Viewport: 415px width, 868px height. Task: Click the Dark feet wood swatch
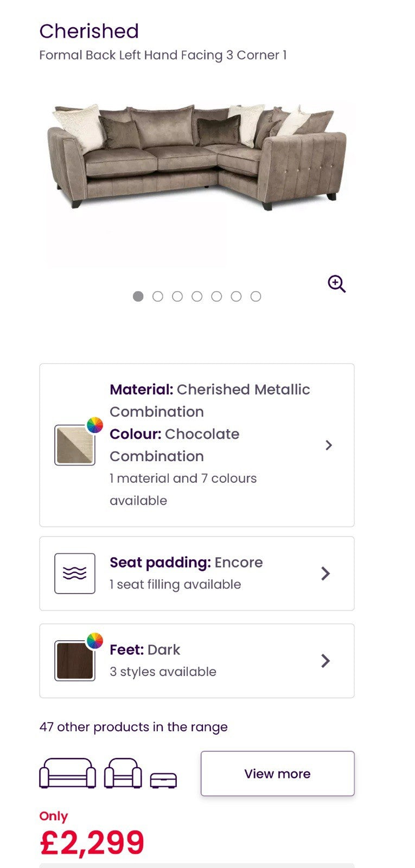coord(74,661)
